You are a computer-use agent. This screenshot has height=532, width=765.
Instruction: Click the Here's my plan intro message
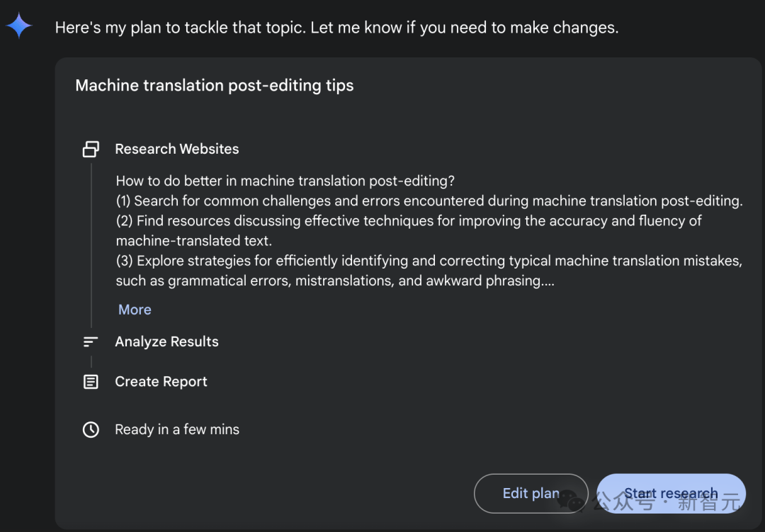(336, 28)
